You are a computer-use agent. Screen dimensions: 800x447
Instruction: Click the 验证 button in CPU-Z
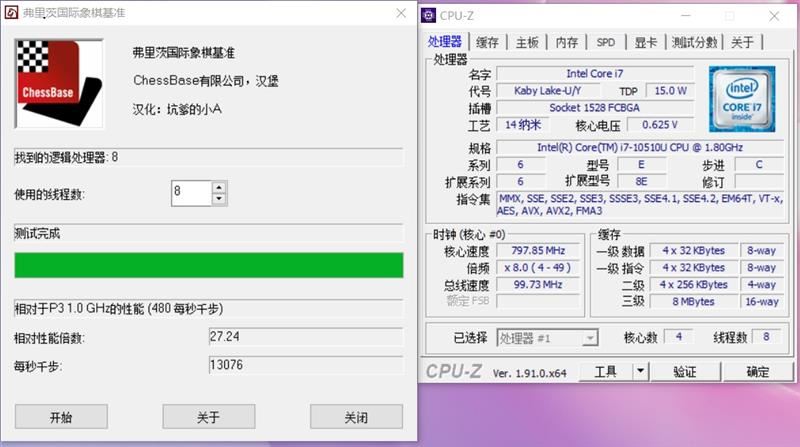[685, 372]
